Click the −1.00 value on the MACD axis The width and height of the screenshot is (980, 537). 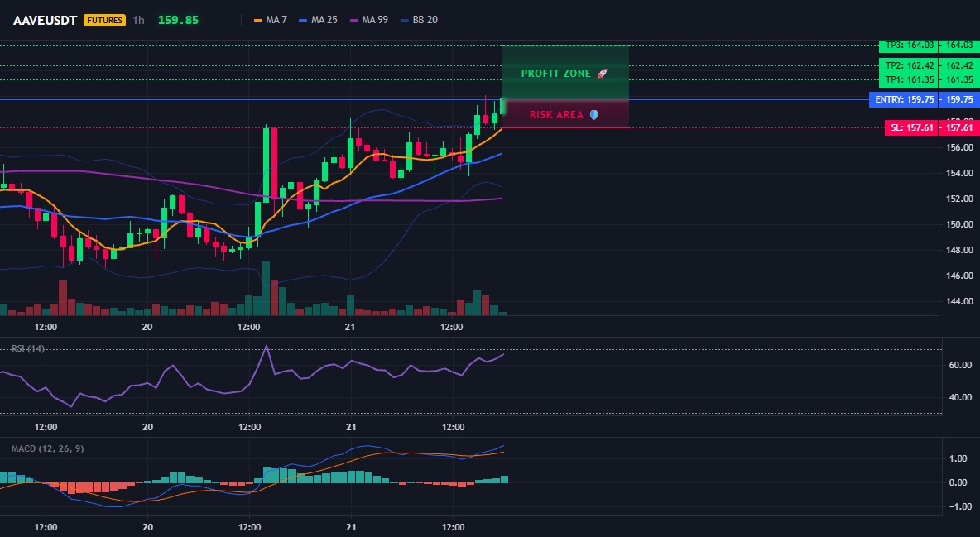(x=959, y=506)
